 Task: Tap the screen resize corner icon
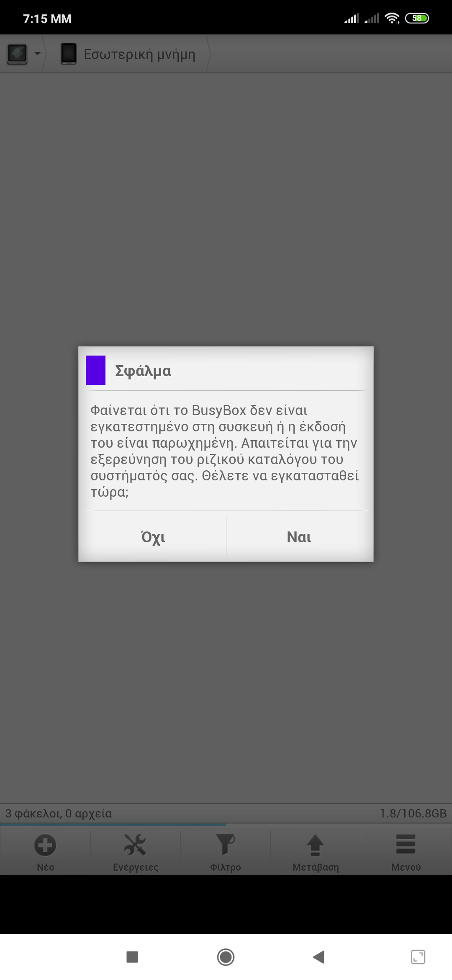point(418,957)
